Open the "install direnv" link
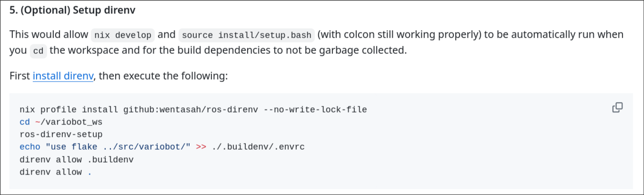 point(63,76)
